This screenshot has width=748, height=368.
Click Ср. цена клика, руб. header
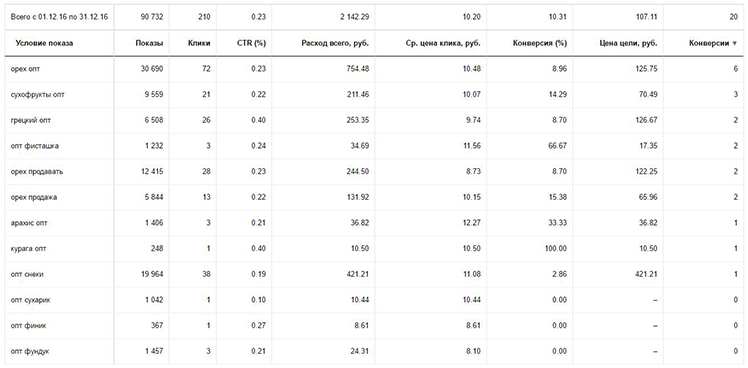[439, 43]
